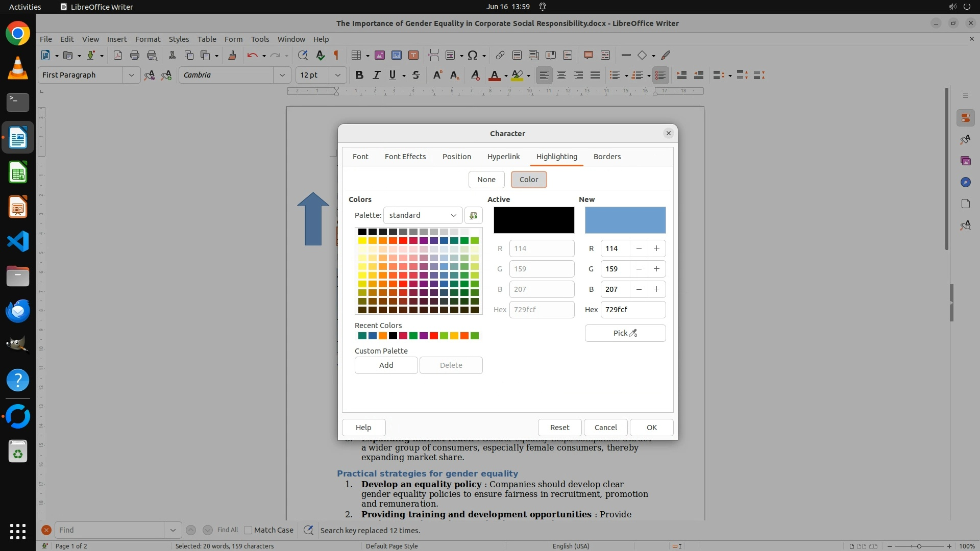980x551 pixels.
Task: Click the OK button in Character dialog
Action: coord(651,428)
